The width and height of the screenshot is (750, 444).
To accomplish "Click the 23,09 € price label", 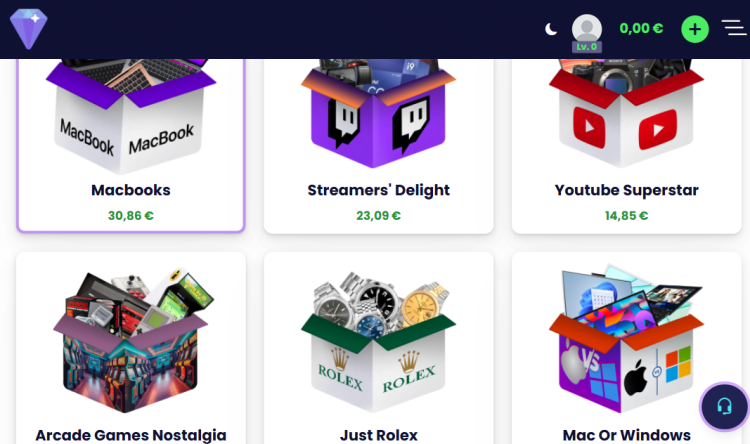I will tap(378, 216).
